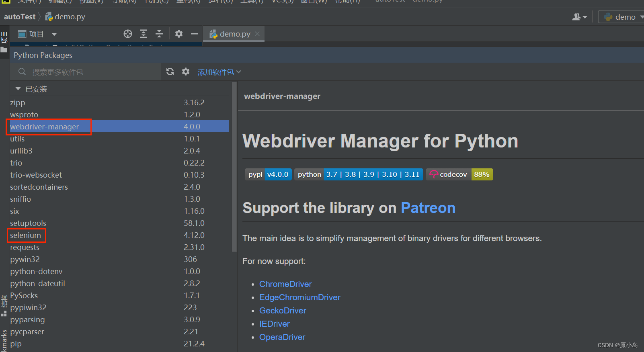Click the demo.py breadcrumb in the navigation bar

click(65, 16)
